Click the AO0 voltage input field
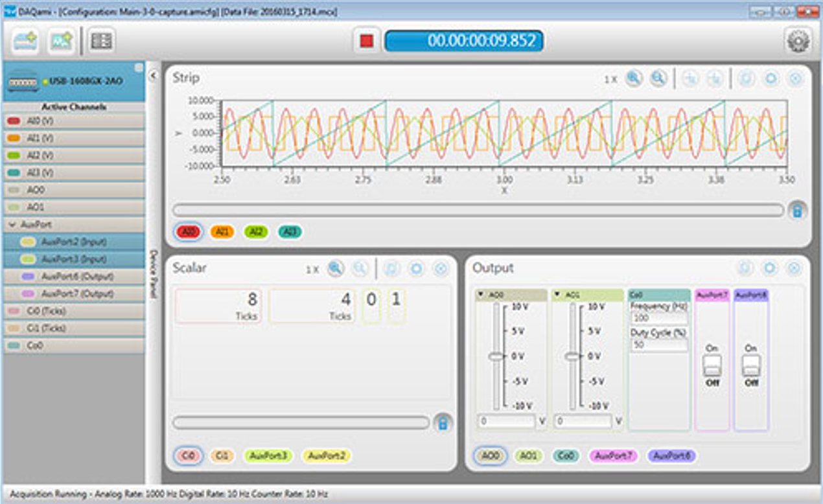The image size is (823, 504). coord(507,421)
